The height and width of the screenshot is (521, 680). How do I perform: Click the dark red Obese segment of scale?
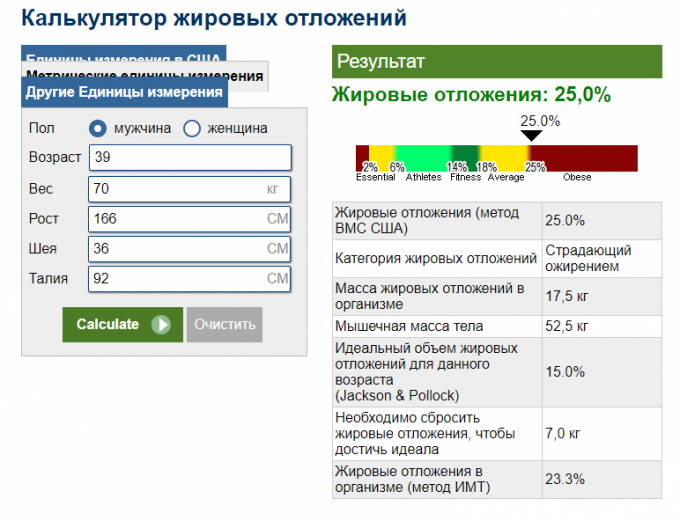coord(590,157)
